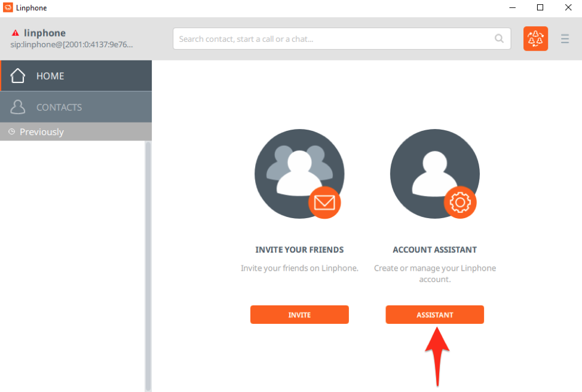The image size is (582, 392).
Task: Click the linphone account name
Action: pyautogui.click(x=45, y=33)
